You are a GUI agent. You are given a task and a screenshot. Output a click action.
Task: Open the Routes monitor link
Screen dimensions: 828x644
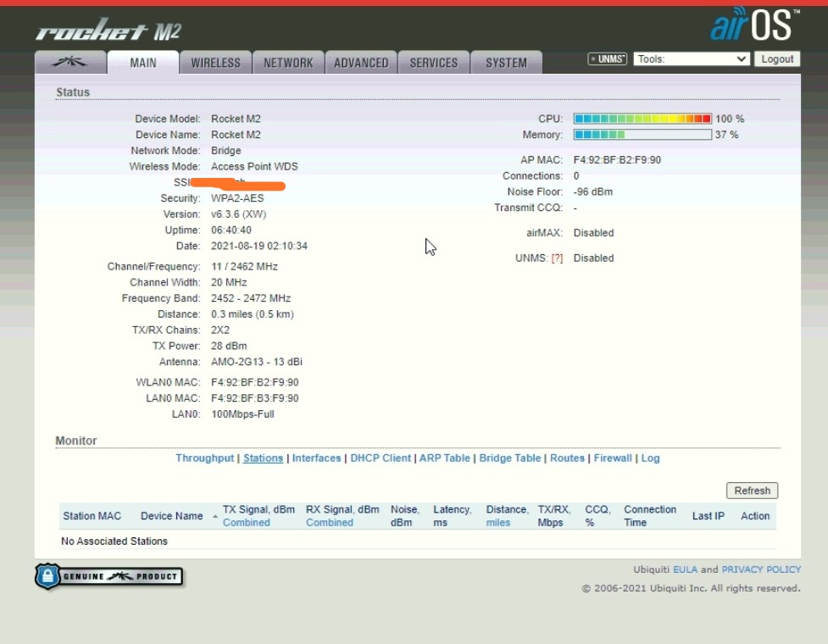[567, 458]
